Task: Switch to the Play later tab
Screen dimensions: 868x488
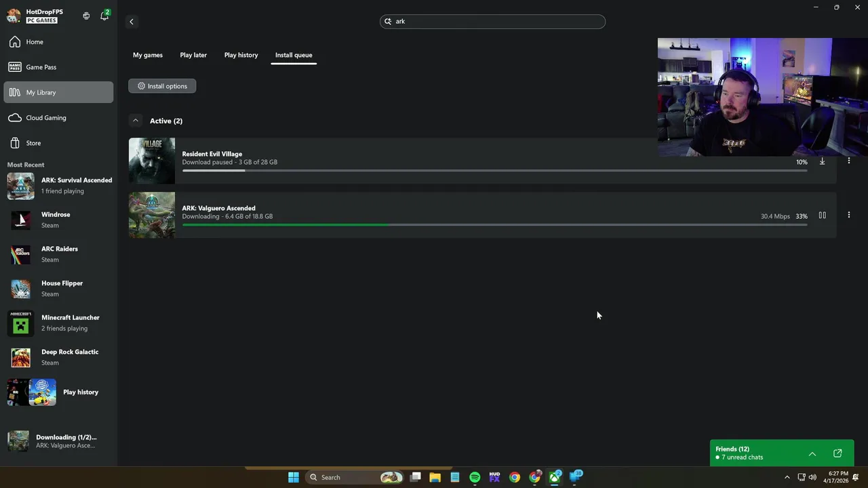Action: click(x=193, y=55)
